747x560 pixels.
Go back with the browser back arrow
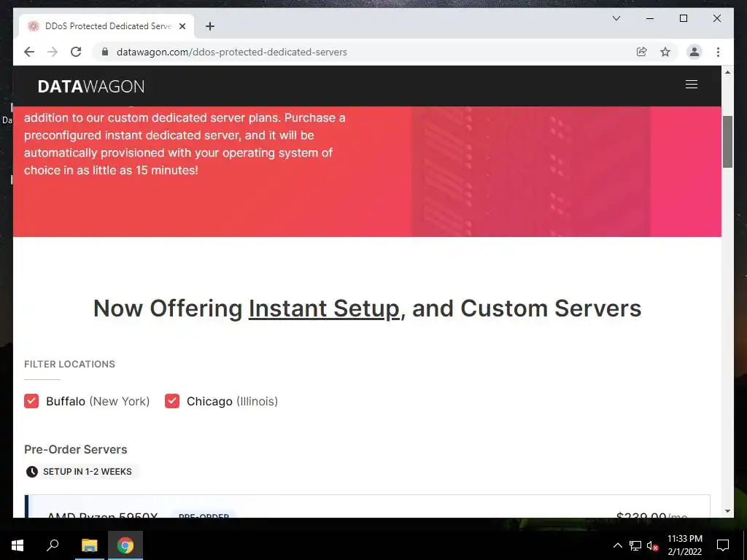click(x=29, y=52)
